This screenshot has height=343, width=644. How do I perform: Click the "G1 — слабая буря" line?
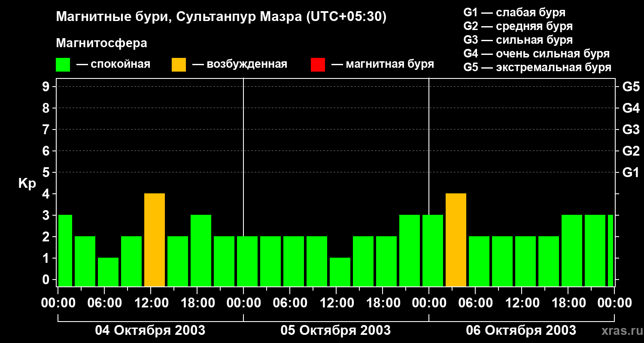[x=514, y=12]
